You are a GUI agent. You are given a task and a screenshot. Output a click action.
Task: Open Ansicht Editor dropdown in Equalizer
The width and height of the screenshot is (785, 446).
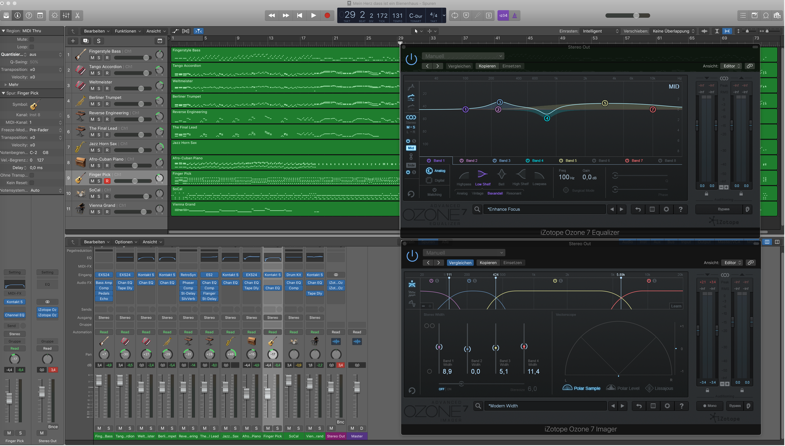point(731,66)
